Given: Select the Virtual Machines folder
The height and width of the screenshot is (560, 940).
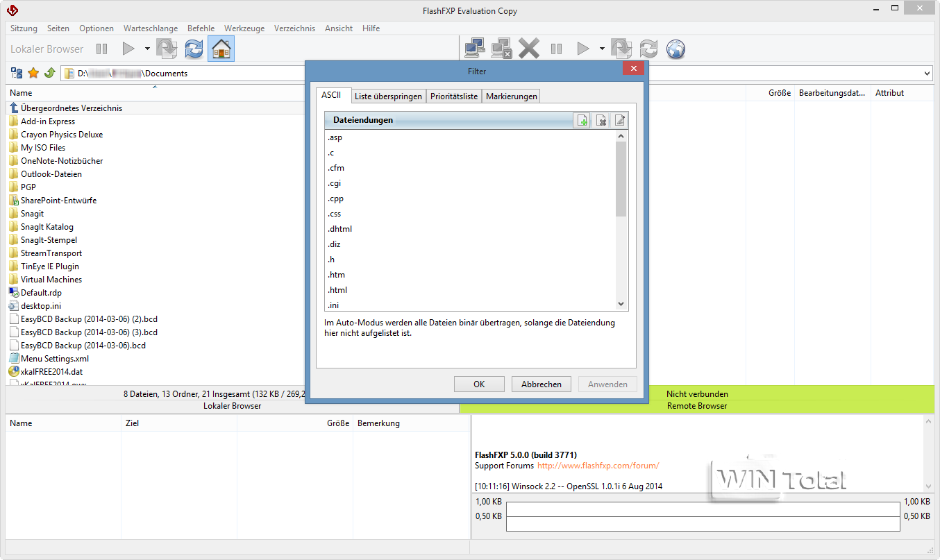Looking at the screenshot, I should coord(51,280).
